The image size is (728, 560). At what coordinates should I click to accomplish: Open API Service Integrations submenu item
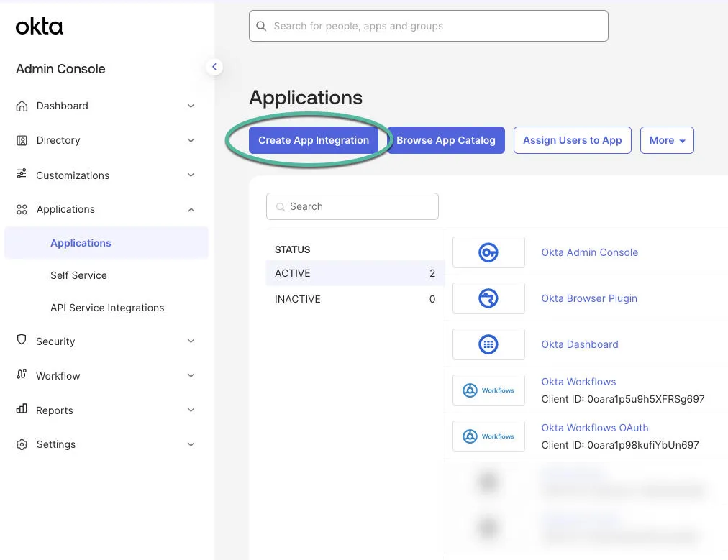click(107, 308)
